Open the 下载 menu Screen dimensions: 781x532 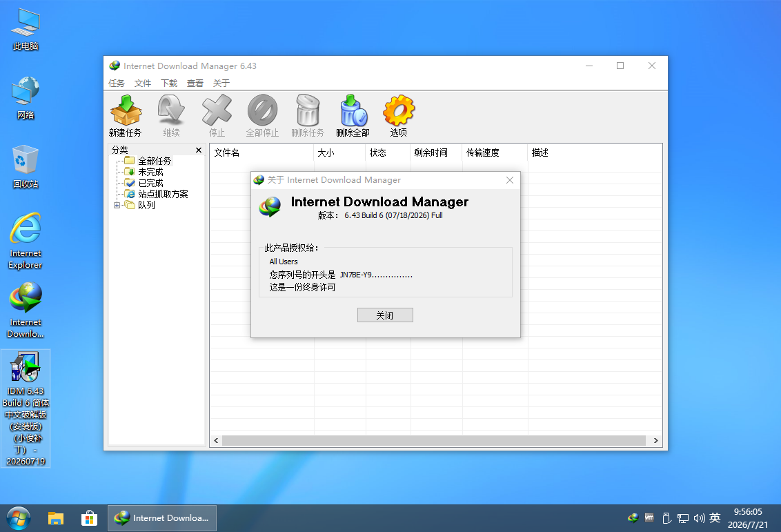point(169,83)
